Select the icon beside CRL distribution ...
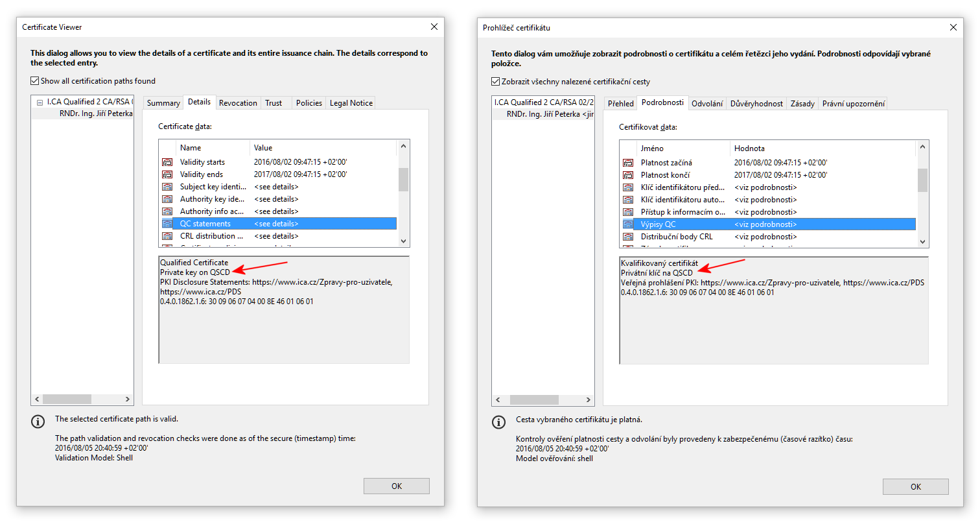Image resolution: width=980 pixels, height=524 pixels. [167, 236]
